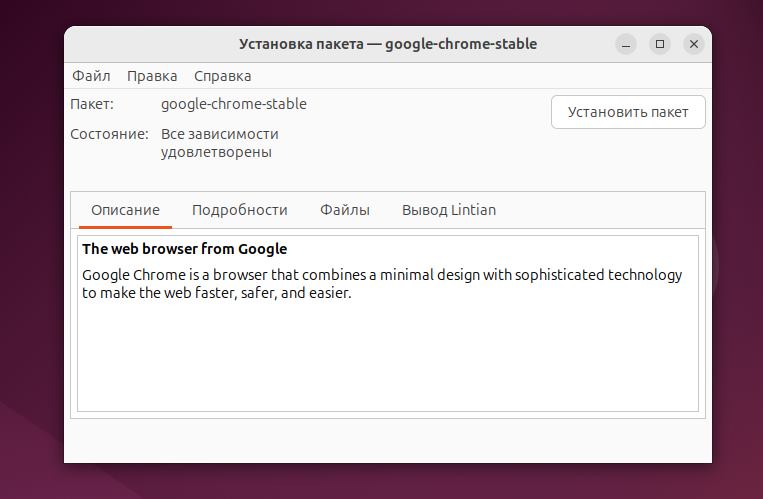Click the package name google-chrome-stable value

[x=234, y=104]
